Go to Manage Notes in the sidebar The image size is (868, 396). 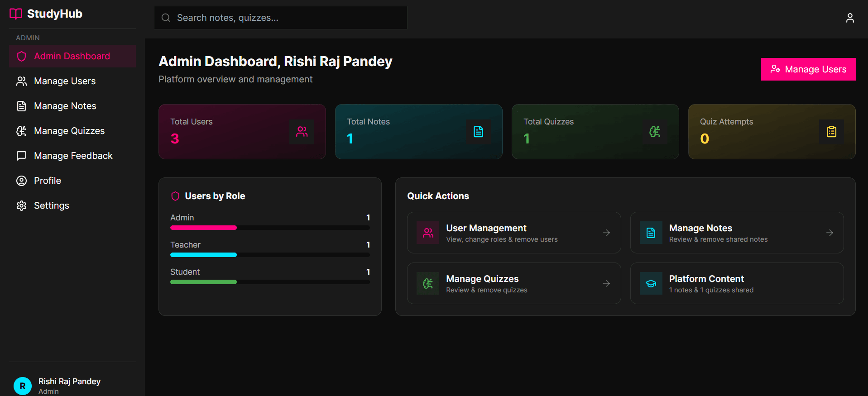click(72, 106)
